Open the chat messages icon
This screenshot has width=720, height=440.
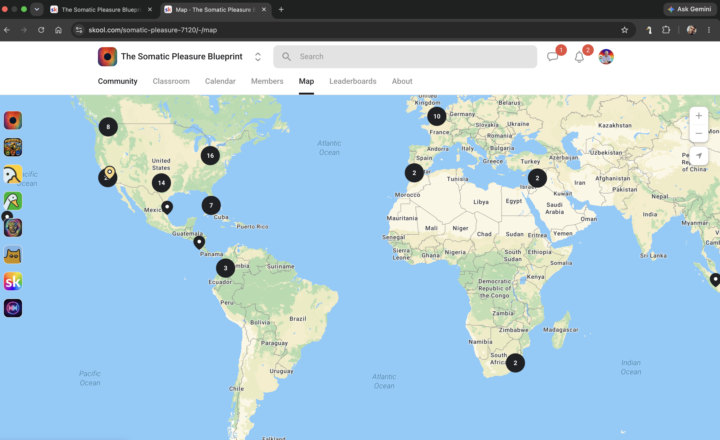(x=552, y=57)
